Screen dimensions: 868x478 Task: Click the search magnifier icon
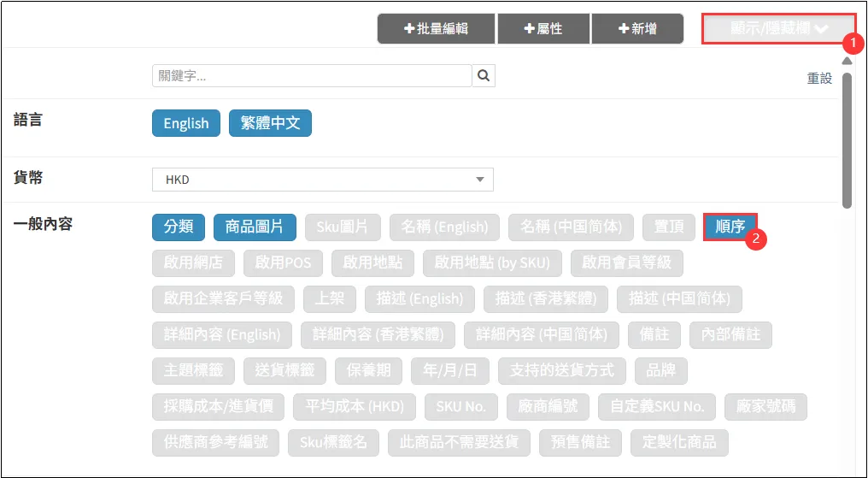[484, 76]
